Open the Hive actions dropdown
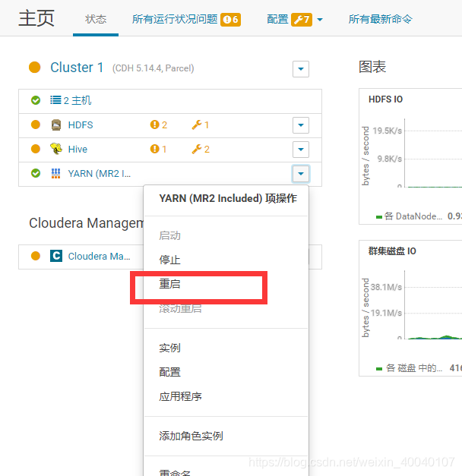Screen dimensions: 462x476 [301, 150]
